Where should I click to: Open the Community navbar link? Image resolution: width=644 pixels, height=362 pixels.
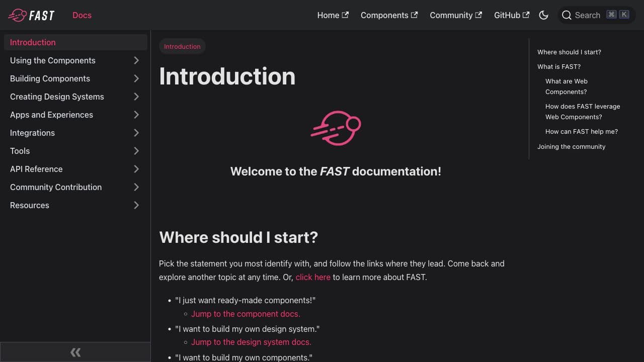(x=455, y=15)
